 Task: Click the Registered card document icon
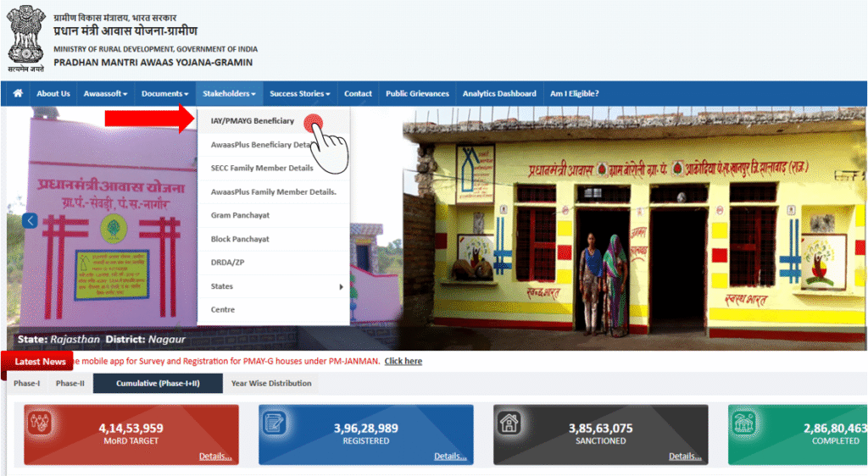pyautogui.click(x=275, y=423)
